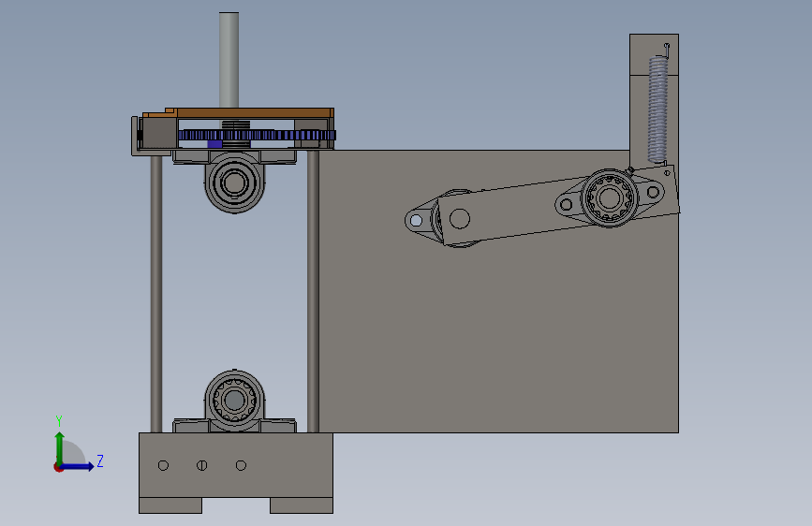Select the left foot under the base

coord(170,505)
